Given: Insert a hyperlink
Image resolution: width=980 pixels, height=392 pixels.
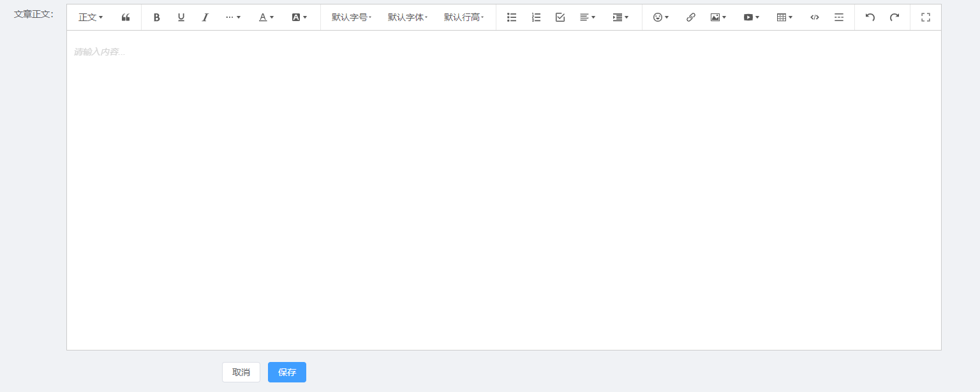Looking at the screenshot, I should tap(691, 17).
